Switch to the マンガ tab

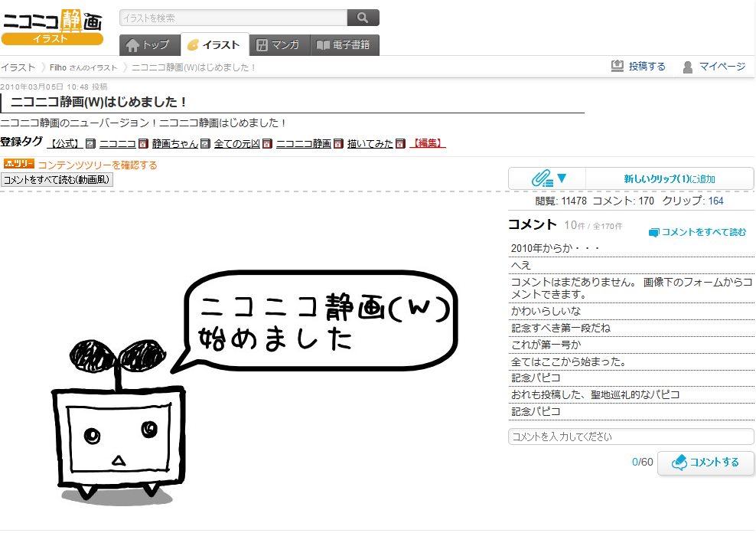pos(279,44)
